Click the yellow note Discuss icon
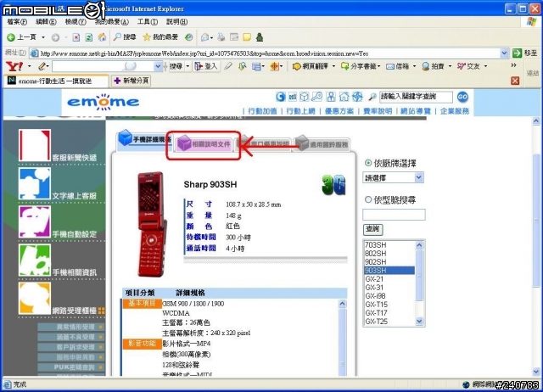The image size is (543, 392). [x=247, y=37]
